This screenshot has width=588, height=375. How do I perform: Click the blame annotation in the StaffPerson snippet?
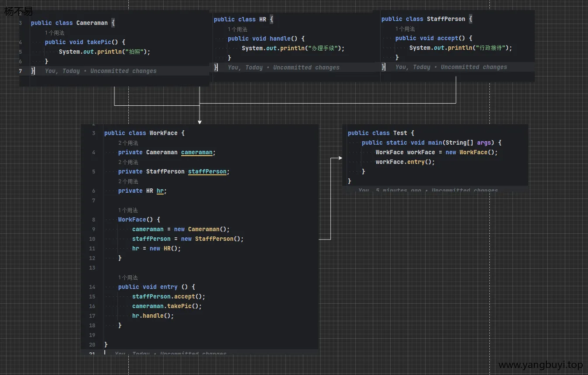tap(451, 67)
